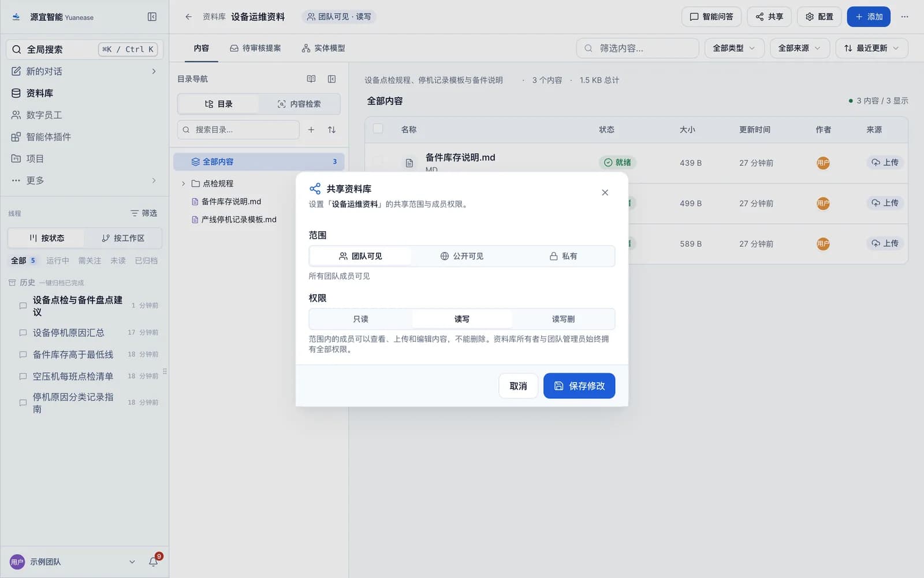The image size is (924, 578).
Task: Click the file icon of 备件库存说明.md row
Action: point(409,163)
